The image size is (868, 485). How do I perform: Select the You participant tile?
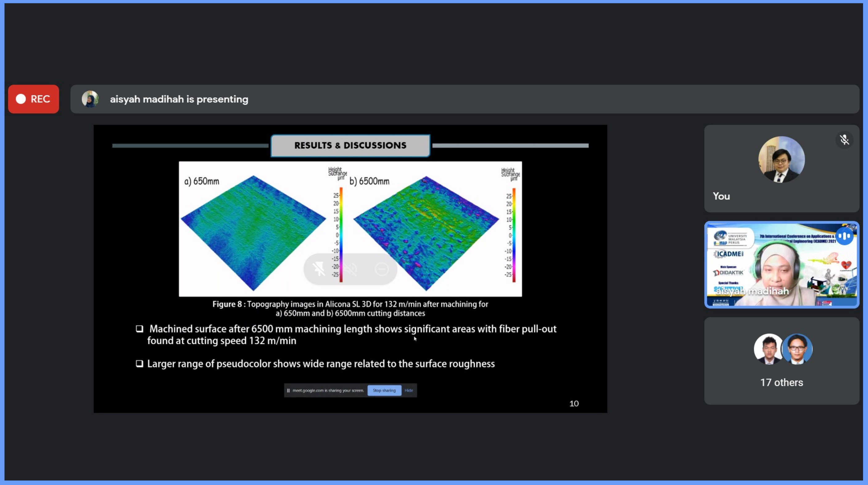click(x=781, y=169)
